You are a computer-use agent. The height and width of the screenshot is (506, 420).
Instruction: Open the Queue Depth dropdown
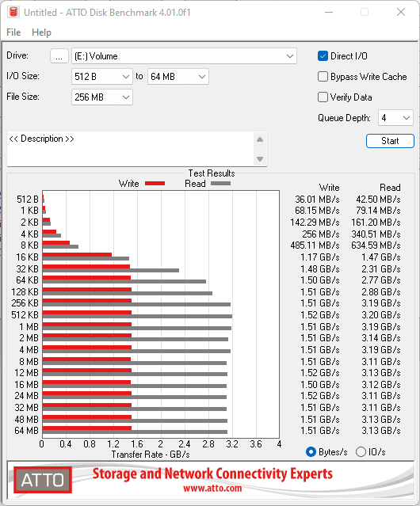(x=395, y=118)
